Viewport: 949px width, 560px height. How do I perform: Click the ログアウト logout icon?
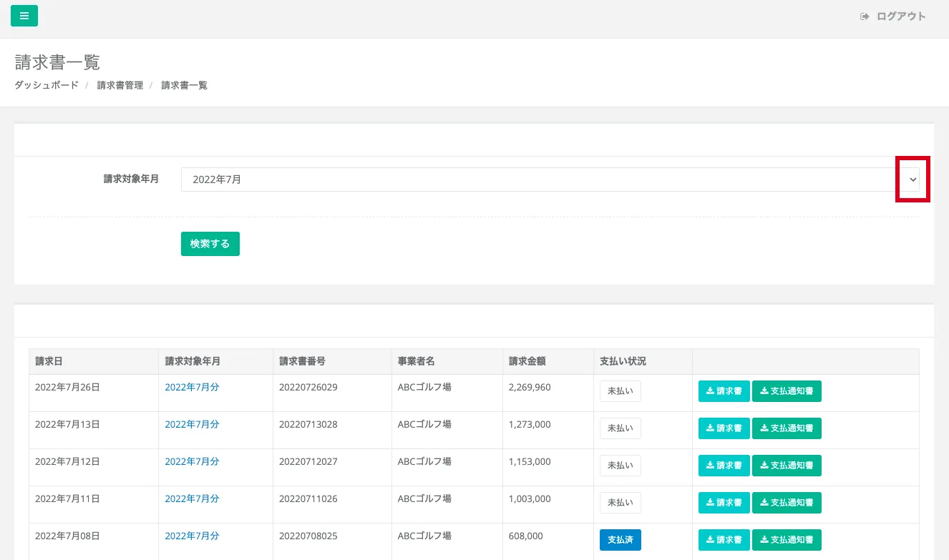pyautogui.click(x=865, y=16)
